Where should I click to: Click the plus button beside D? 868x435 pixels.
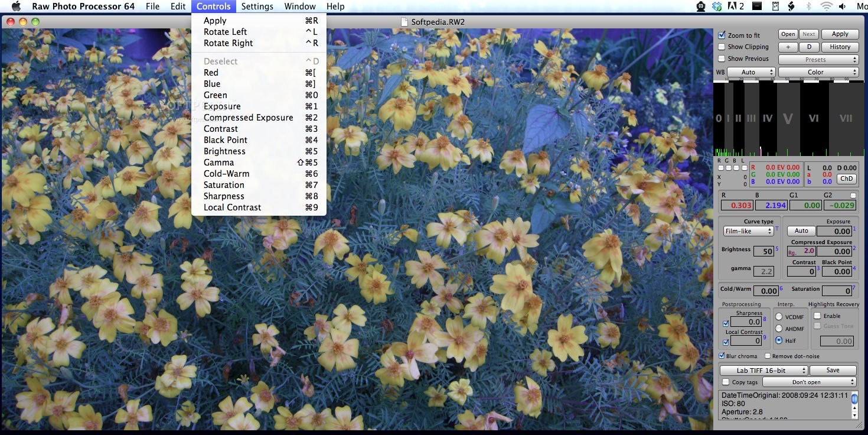[x=788, y=47]
